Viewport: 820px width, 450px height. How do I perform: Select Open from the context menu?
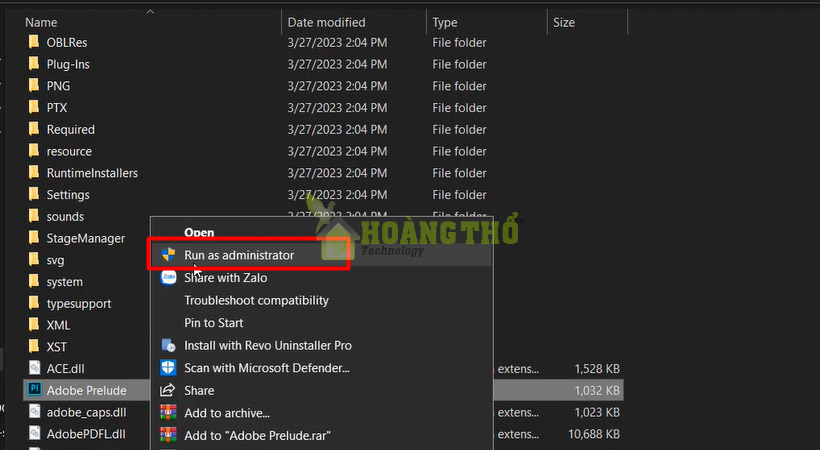point(199,232)
